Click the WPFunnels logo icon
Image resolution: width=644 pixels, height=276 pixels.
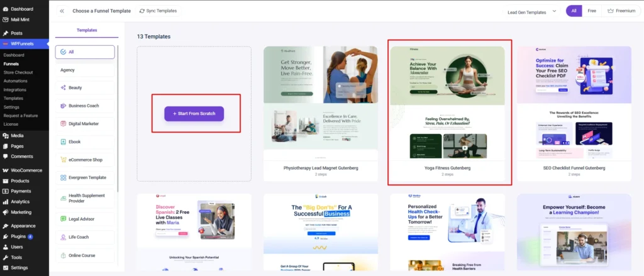pos(5,44)
